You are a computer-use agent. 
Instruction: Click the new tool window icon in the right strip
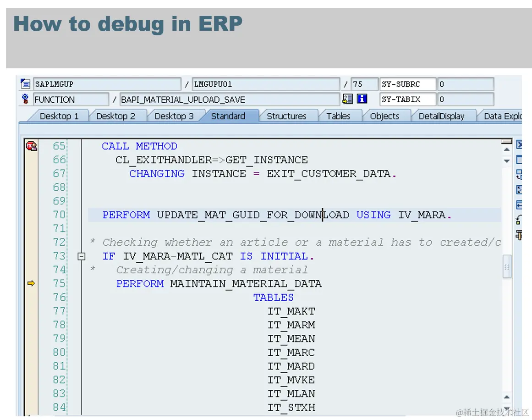pyautogui.click(x=519, y=160)
